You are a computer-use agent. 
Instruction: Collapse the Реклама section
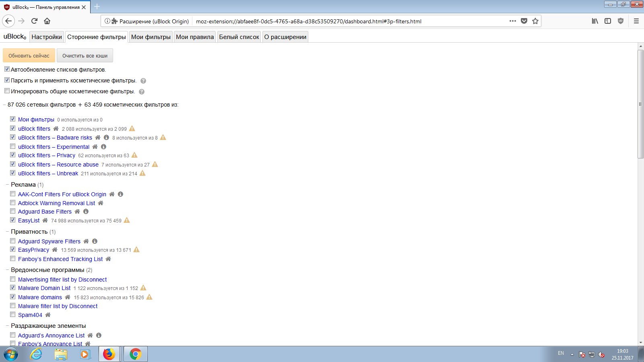[7, 185]
